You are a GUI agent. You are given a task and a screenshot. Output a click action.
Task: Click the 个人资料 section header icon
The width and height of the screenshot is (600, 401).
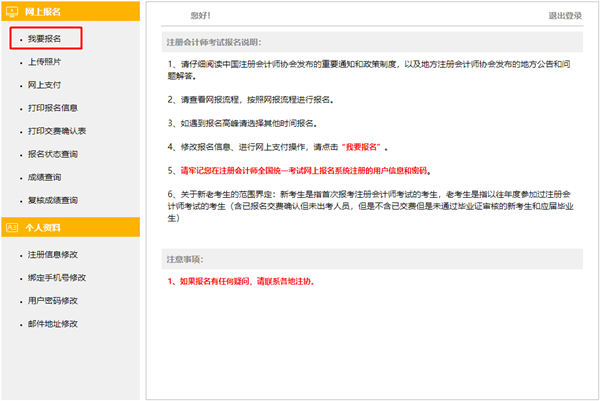pos(12,227)
